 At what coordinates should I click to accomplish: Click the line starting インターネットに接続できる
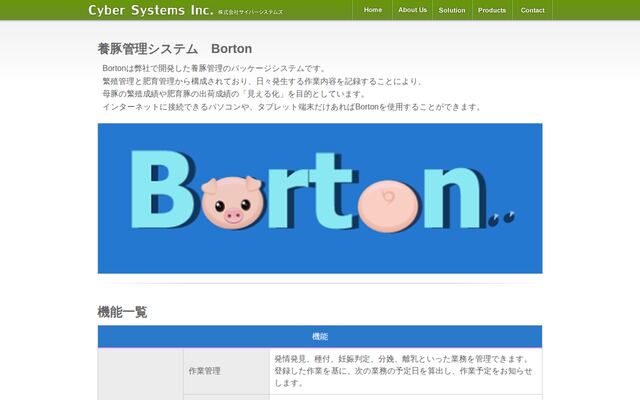point(293,107)
